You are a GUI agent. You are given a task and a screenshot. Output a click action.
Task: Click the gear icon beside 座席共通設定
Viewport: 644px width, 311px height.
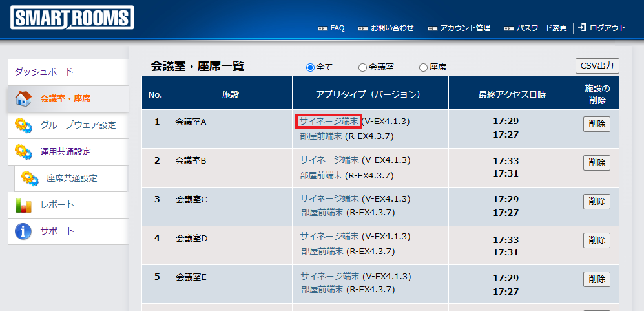tap(30, 178)
